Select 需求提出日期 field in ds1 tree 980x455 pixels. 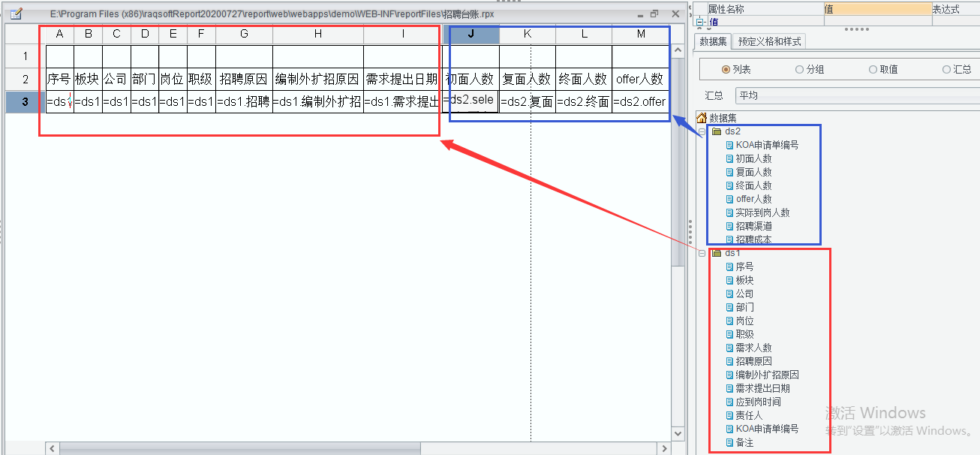point(762,388)
